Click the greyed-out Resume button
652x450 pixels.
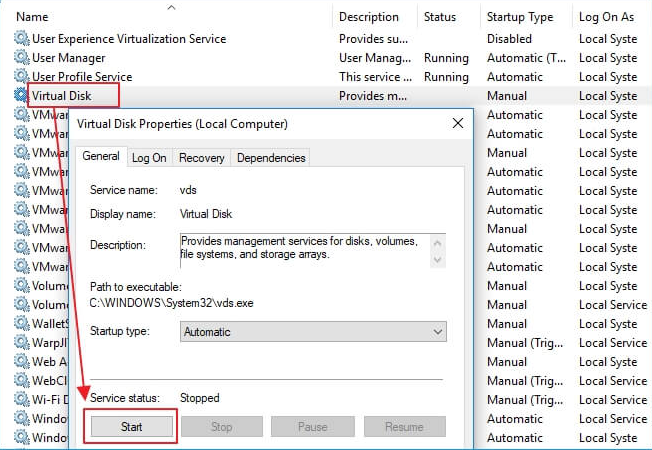coord(404,427)
